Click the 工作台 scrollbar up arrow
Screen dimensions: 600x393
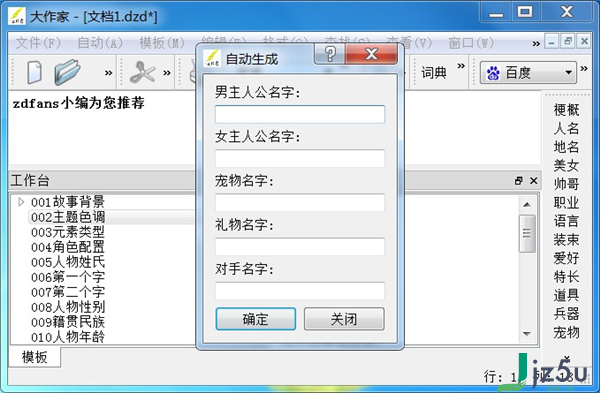527,205
